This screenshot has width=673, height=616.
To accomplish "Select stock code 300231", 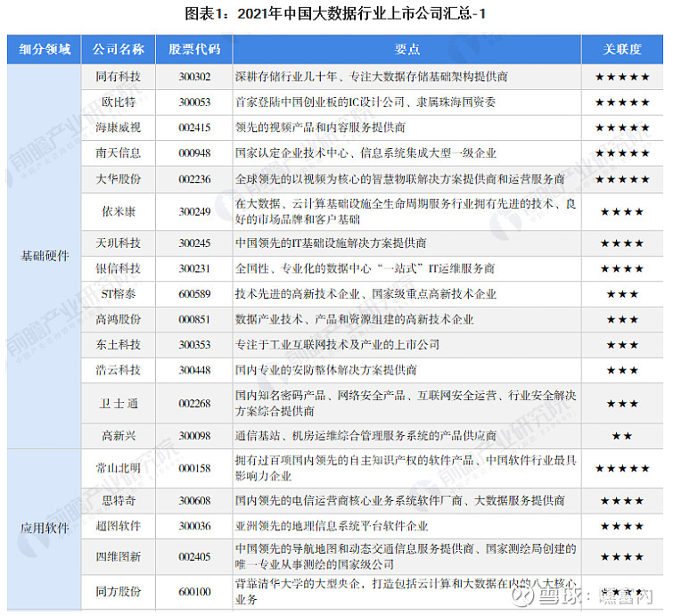I will pos(194,268).
